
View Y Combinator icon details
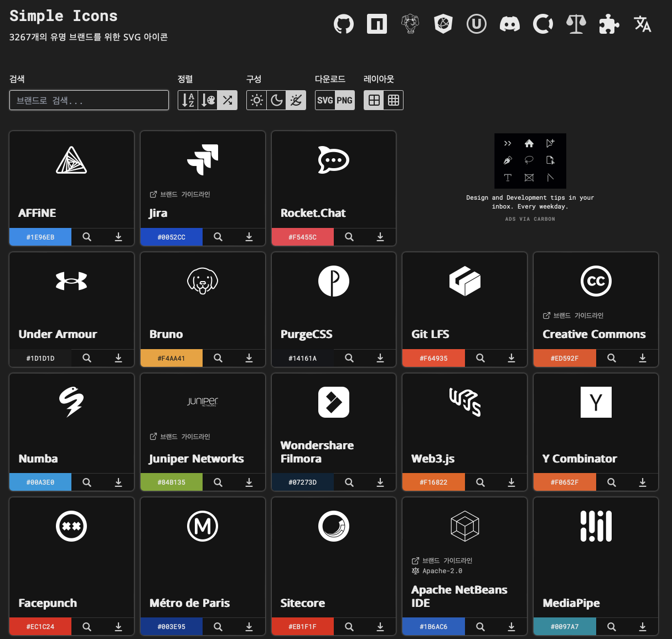612,482
